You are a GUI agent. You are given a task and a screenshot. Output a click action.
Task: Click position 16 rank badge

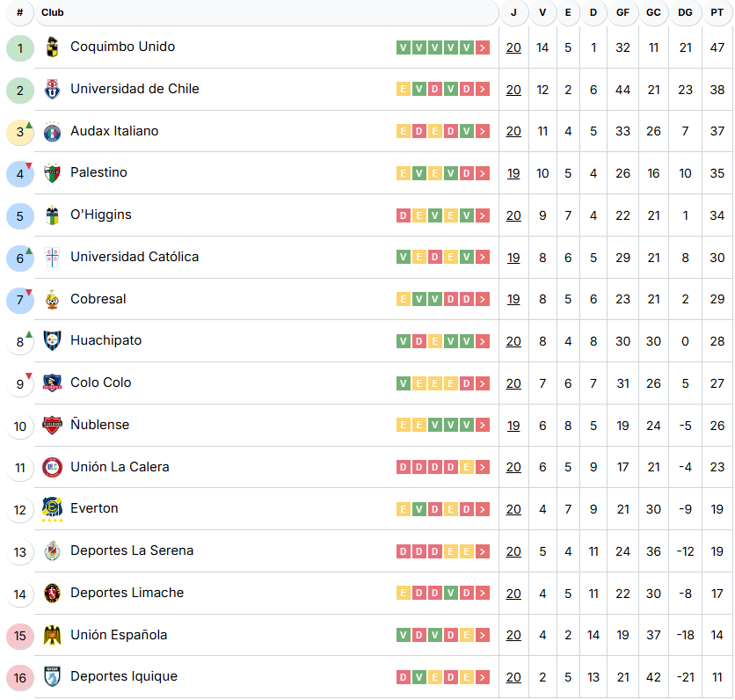(20, 678)
